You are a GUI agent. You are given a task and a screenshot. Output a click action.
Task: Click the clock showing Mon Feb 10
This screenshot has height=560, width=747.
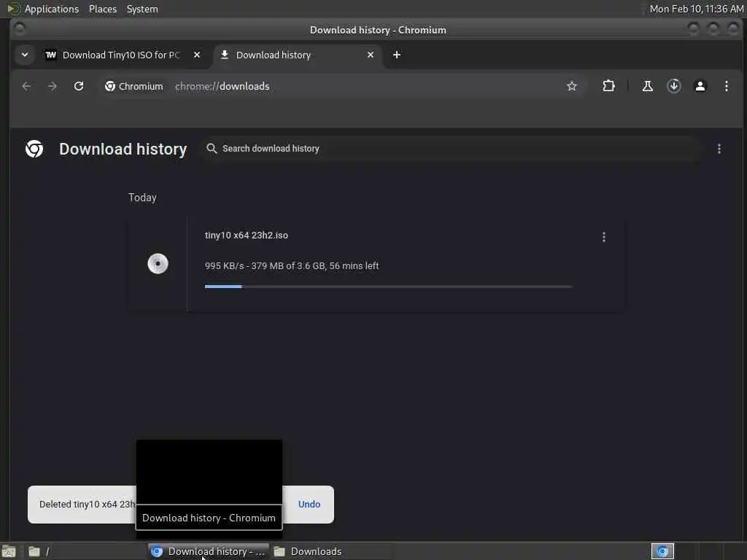click(697, 9)
